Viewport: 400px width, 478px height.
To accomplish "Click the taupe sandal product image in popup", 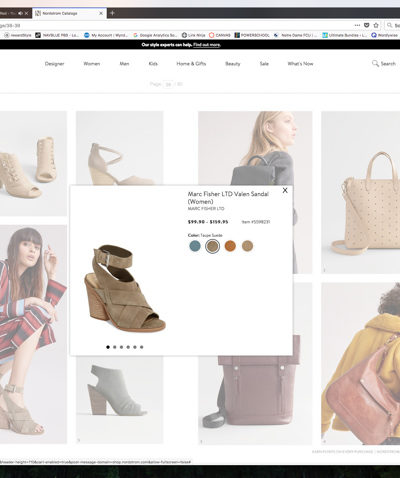I will [125, 288].
